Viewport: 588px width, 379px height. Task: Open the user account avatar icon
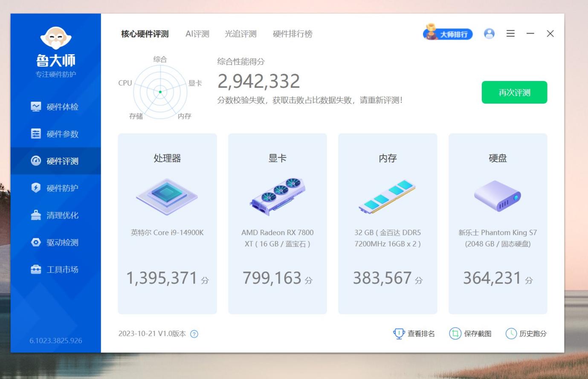pos(489,34)
